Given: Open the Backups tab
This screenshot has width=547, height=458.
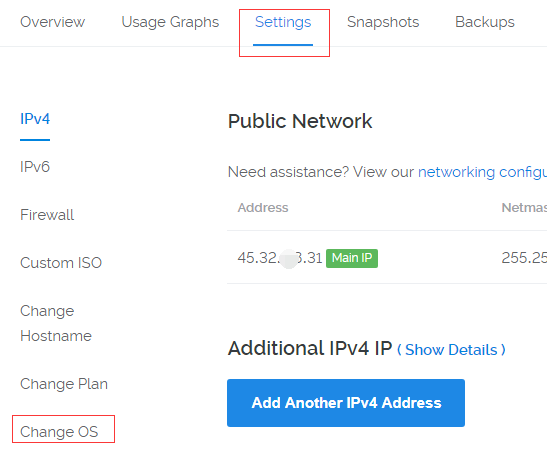Looking at the screenshot, I should click(485, 22).
